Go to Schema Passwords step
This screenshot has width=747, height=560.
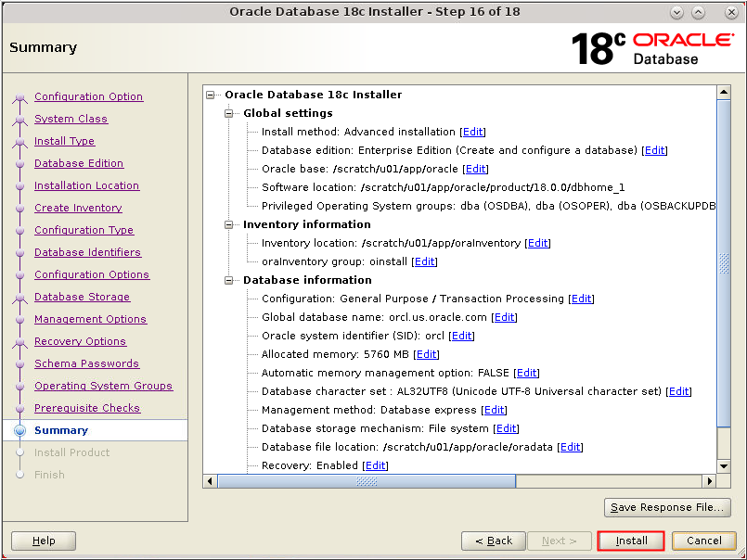pos(86,363)
